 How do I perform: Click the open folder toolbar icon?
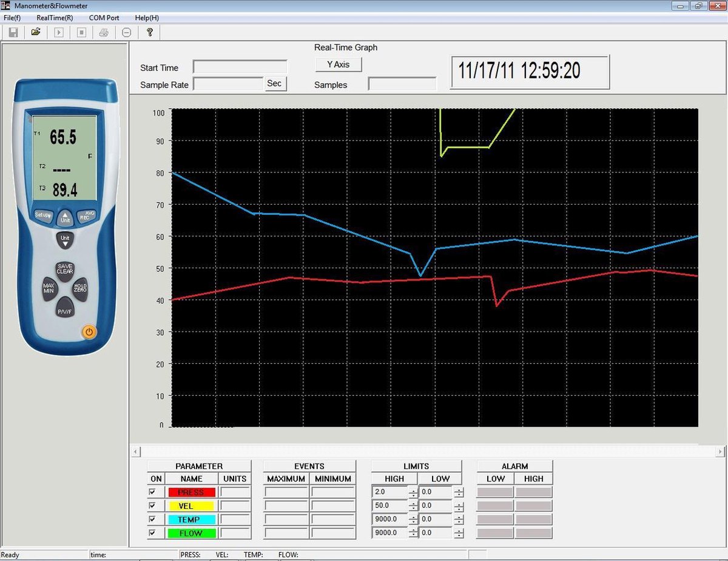(x=36, y=32)
